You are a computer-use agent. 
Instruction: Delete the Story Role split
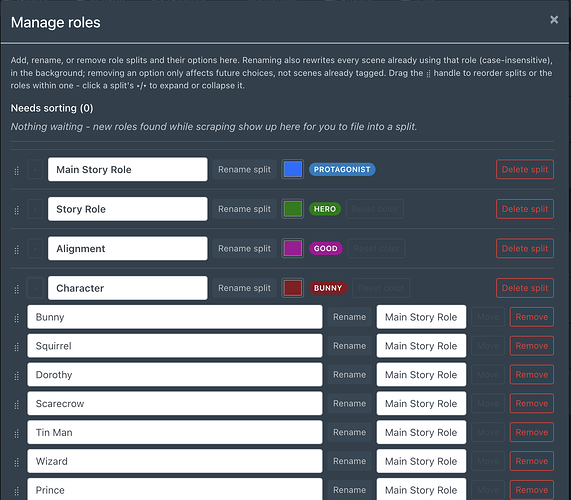click(x=525, y=209)
